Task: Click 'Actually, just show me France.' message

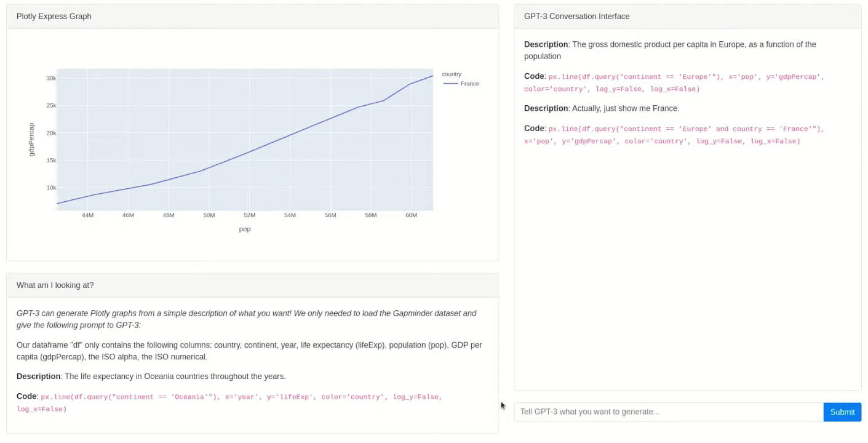Action: [x=626, y=108]
